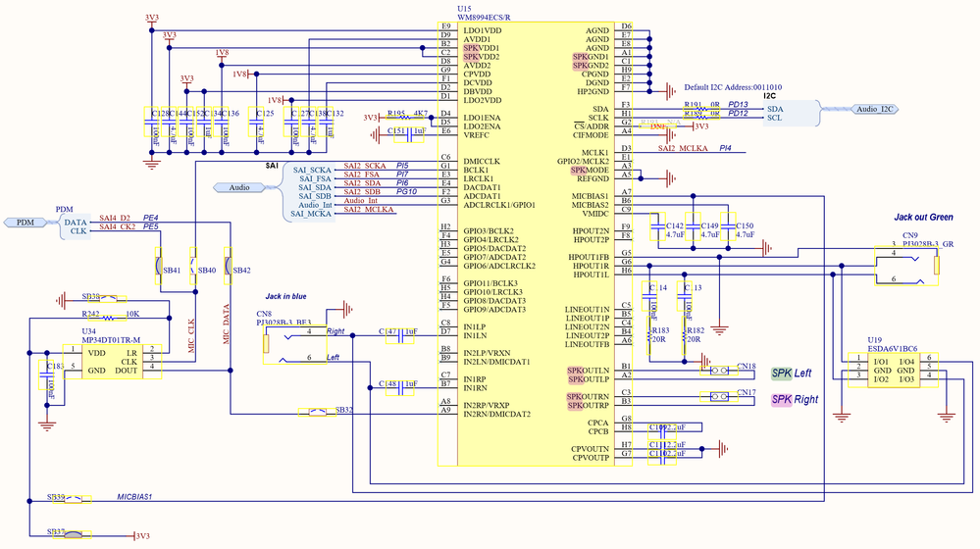Select the SB40 solder bridge symbol

click(193, 266)
